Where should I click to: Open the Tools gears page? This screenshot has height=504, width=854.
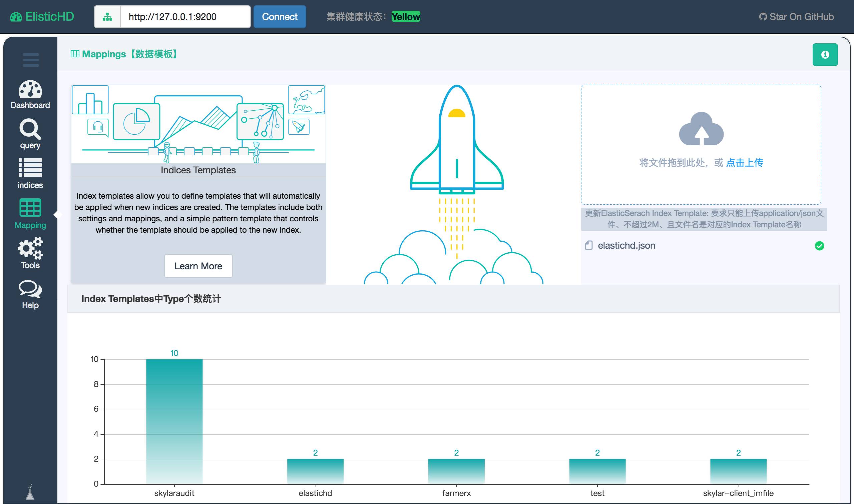click(30, 254)
